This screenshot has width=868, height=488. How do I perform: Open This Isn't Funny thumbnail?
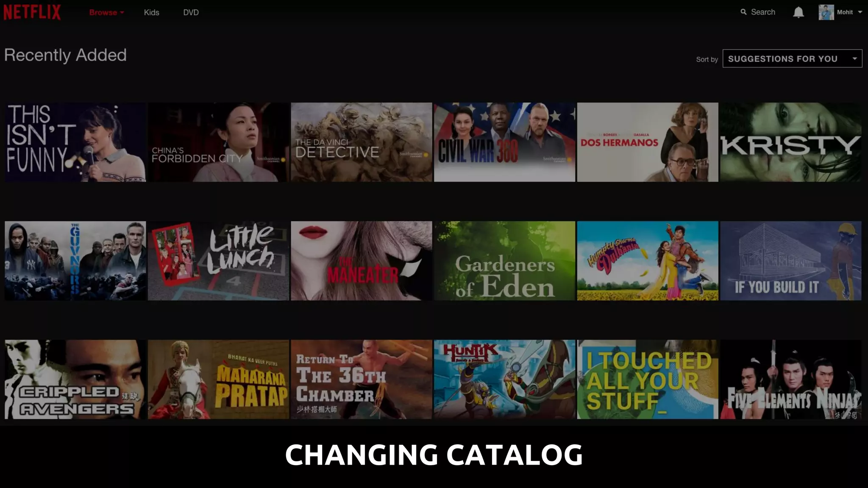(x=75, y=142)
